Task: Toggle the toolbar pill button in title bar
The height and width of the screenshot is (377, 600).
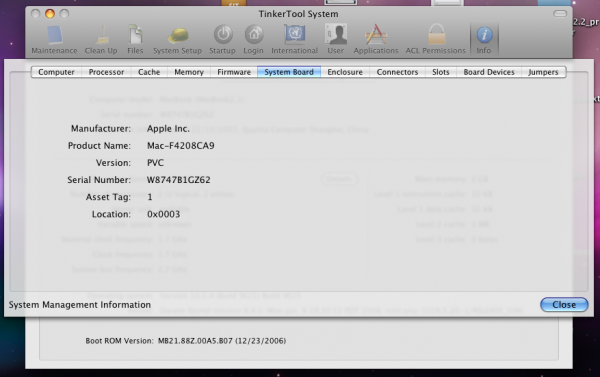Action: pyautogui.click(x=560, y=14)
